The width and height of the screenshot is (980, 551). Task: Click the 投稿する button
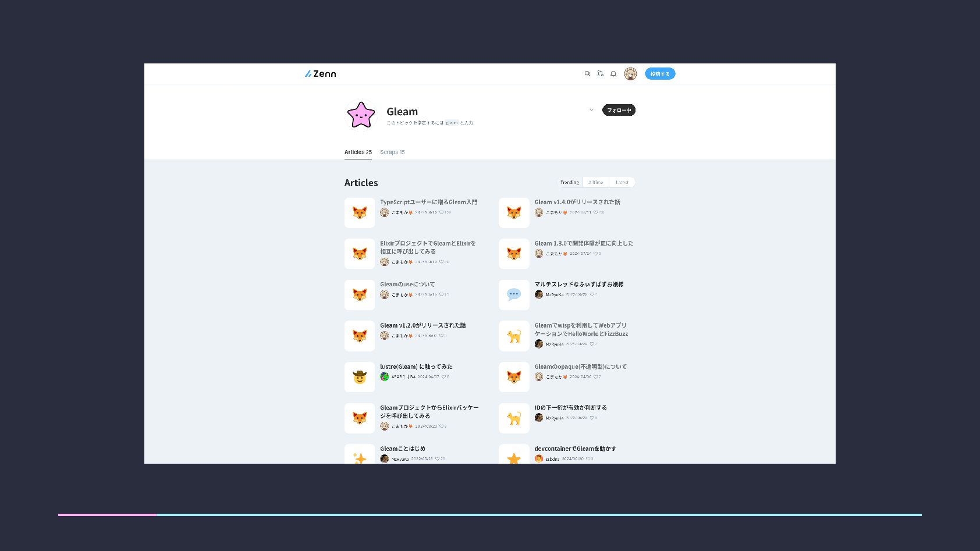pos(660,74)
